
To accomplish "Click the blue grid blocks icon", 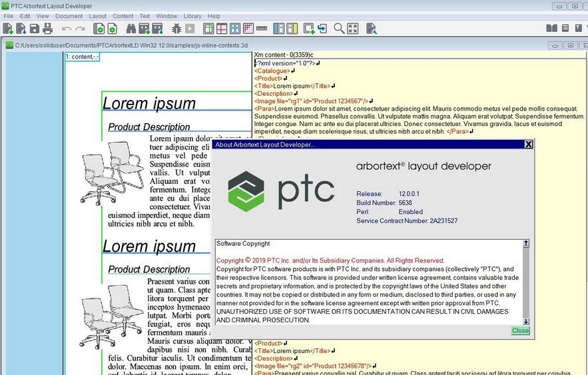I will click(x=235, y=29).
